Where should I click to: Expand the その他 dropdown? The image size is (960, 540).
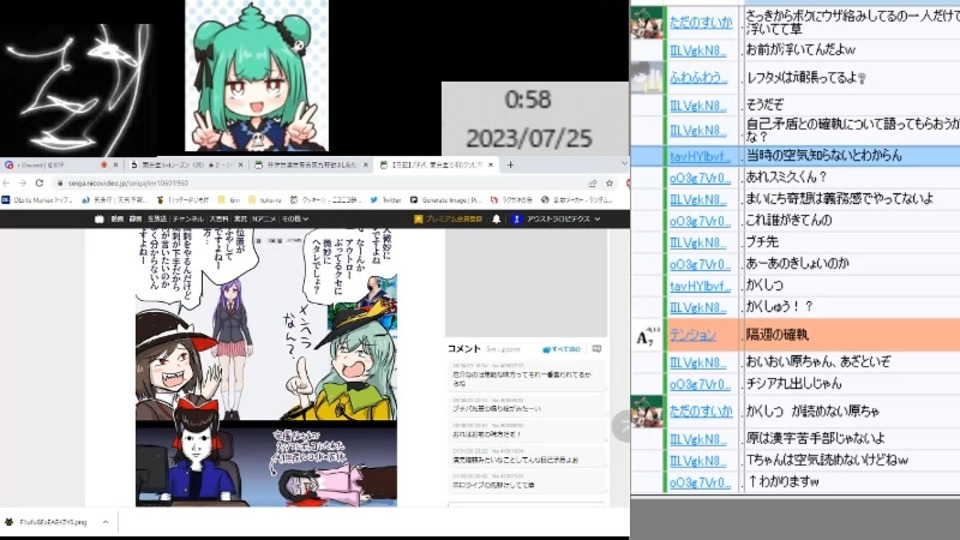[x=294, y=219]
